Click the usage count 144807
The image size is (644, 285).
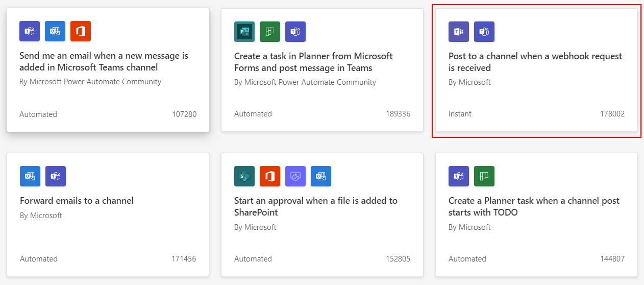612,259
